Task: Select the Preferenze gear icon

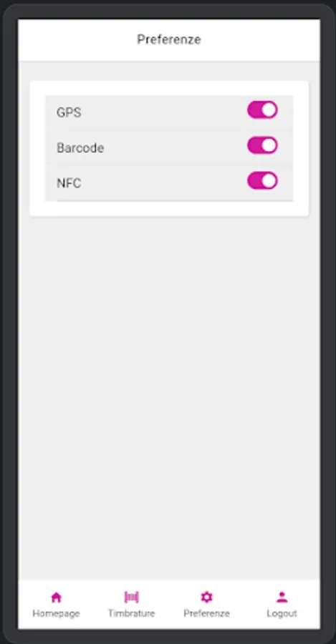Action: [x=206, y=597]
